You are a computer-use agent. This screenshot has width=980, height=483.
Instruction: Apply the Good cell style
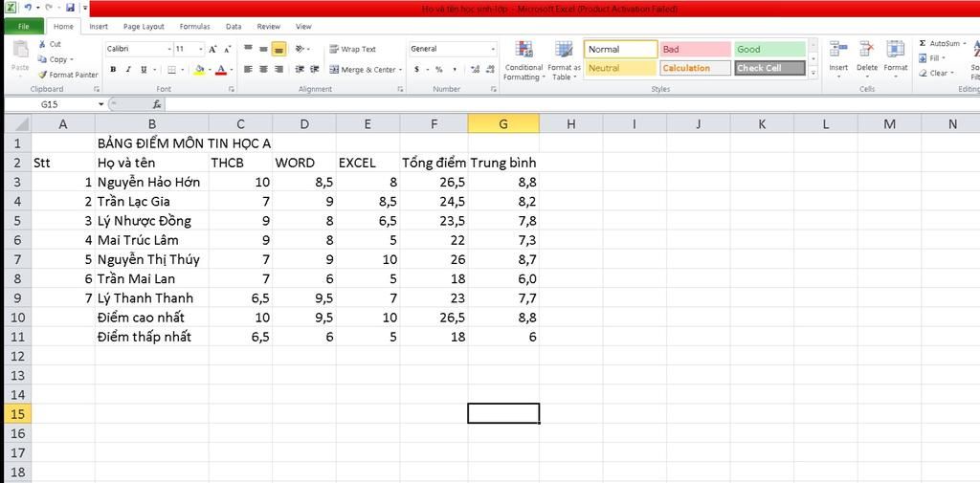click(x=770, y=50)
